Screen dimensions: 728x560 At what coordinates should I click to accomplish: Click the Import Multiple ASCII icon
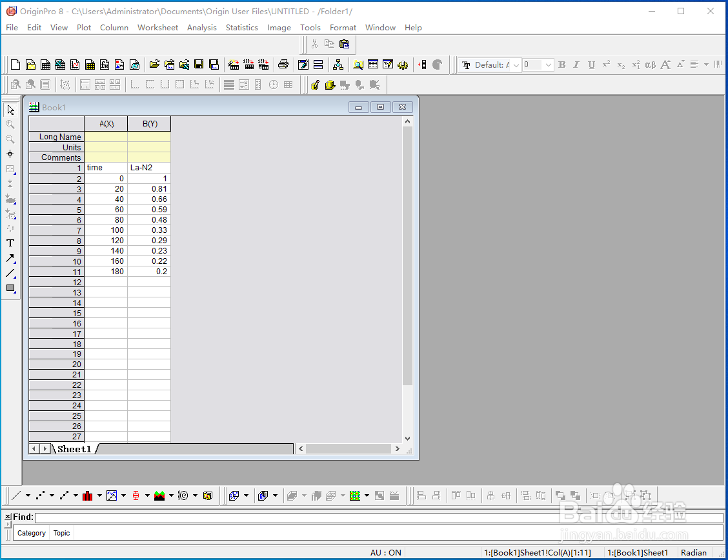pyautogui.click(x=264, y=65)
